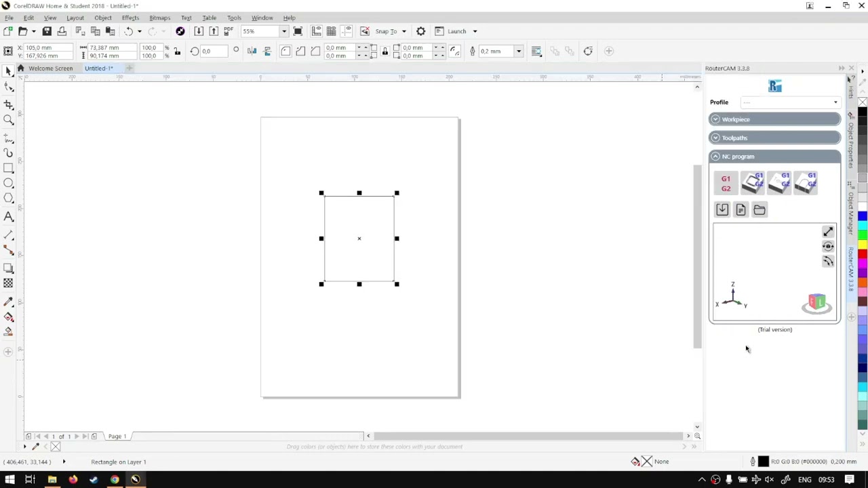Select the Zoom tool in the toolbox

pyautogui.click(x=8, y=120)
